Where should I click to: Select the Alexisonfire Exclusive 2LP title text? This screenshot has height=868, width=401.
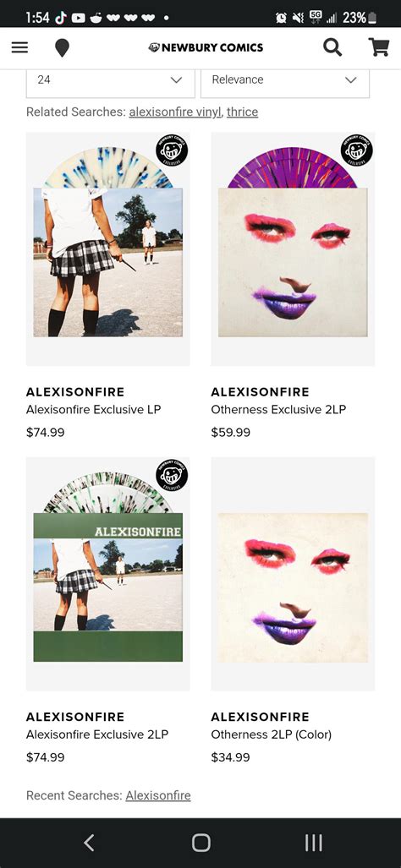(x=97, y=734)
